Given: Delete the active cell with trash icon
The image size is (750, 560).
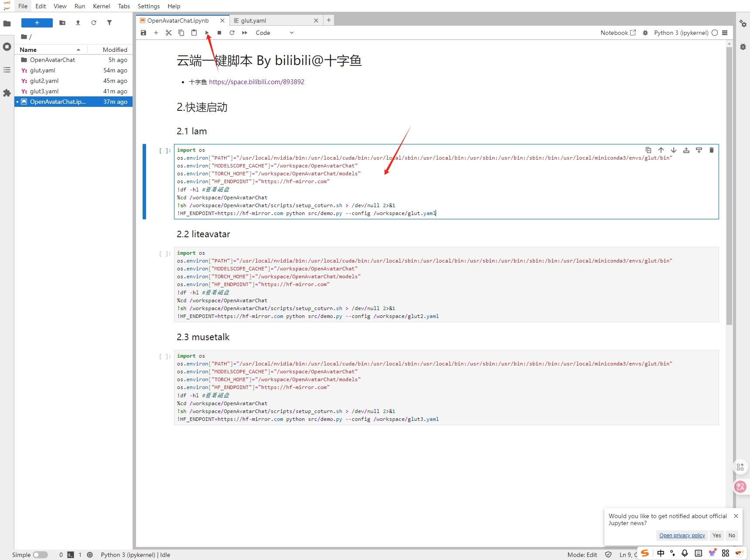Looking at the screenshot, I should coord(712,150).
